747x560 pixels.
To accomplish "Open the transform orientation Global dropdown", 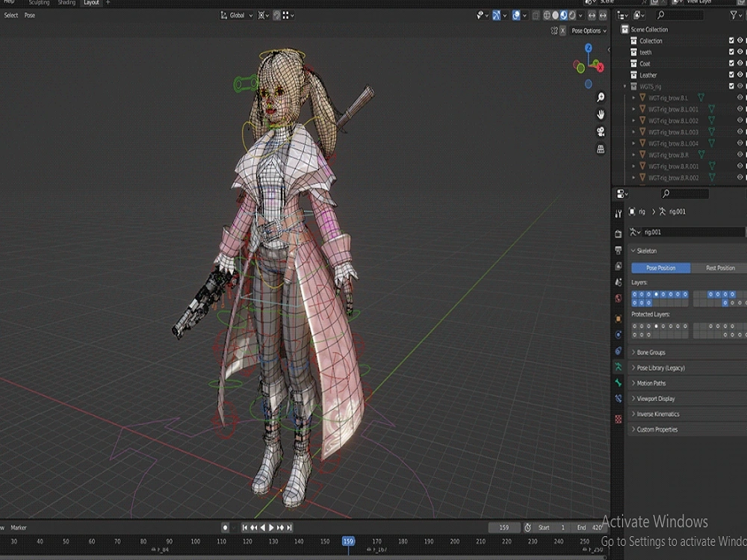I will (x=236, y=15).
